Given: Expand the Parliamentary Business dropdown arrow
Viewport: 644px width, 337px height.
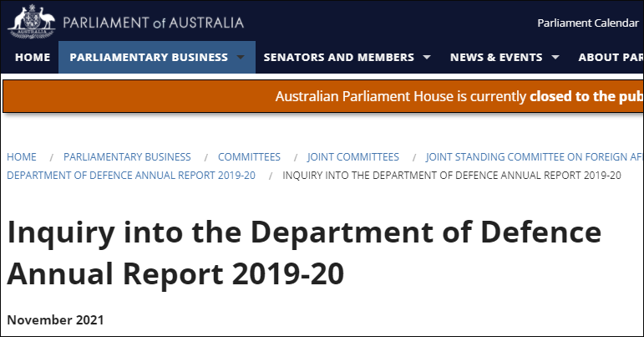Looking at the screenshot, I should click(x=241, y=58).
